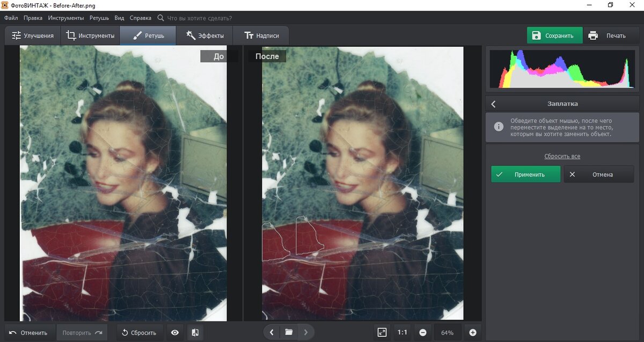This screenshot has width=644, height=342.
Task: Click the fit-to-screen icon
Action: tap(382, 332)
